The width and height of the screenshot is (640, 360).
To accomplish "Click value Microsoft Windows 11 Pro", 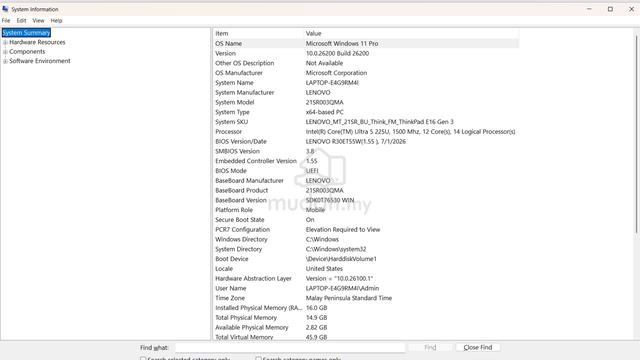I will pos(342,43).
